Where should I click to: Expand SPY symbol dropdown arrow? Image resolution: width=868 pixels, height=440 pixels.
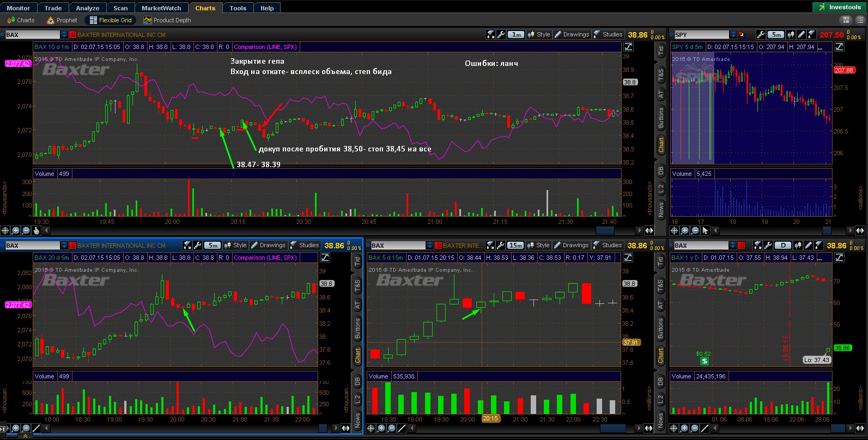[733, 34]
